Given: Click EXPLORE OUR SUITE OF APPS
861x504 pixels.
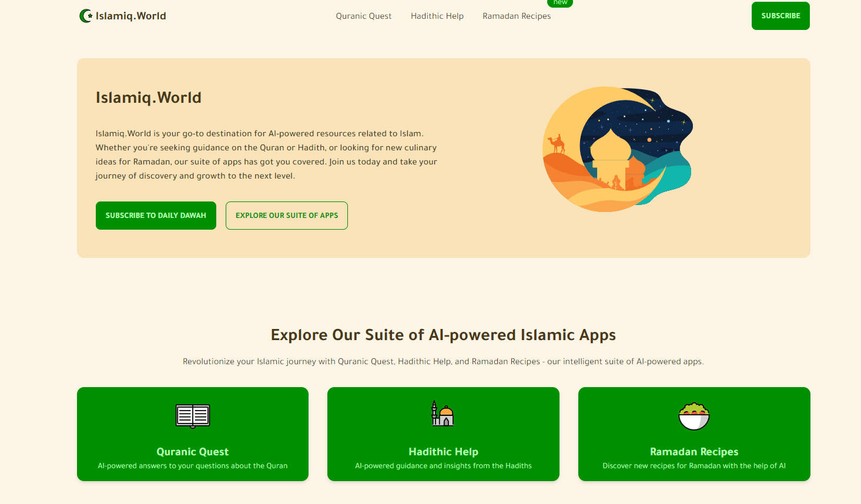Looking at the screenshot, I should tap(286, 216).
